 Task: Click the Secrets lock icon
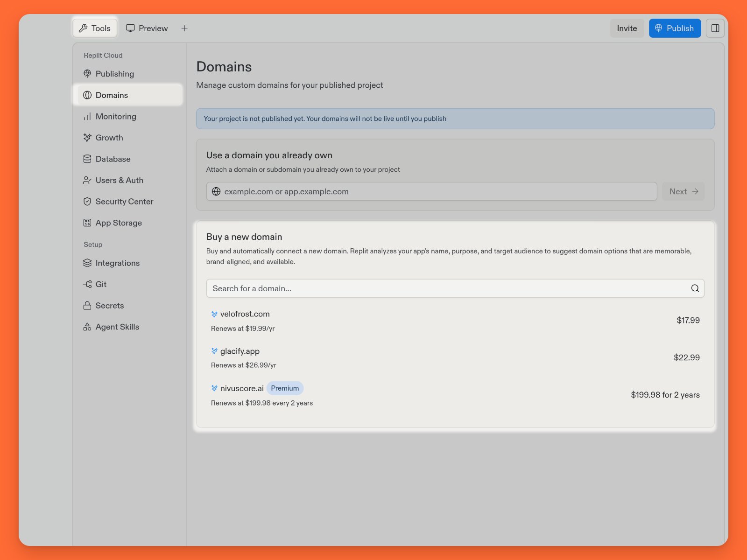pos(87,306)
